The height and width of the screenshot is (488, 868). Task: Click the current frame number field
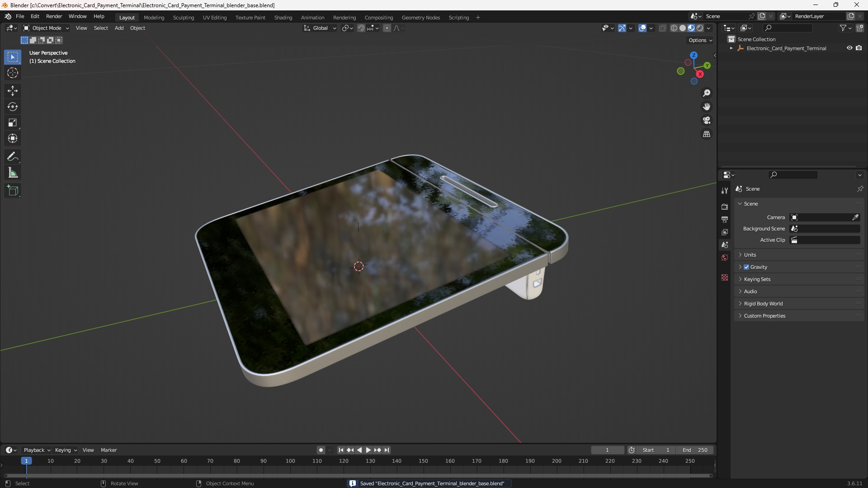[x=607, y=450]
